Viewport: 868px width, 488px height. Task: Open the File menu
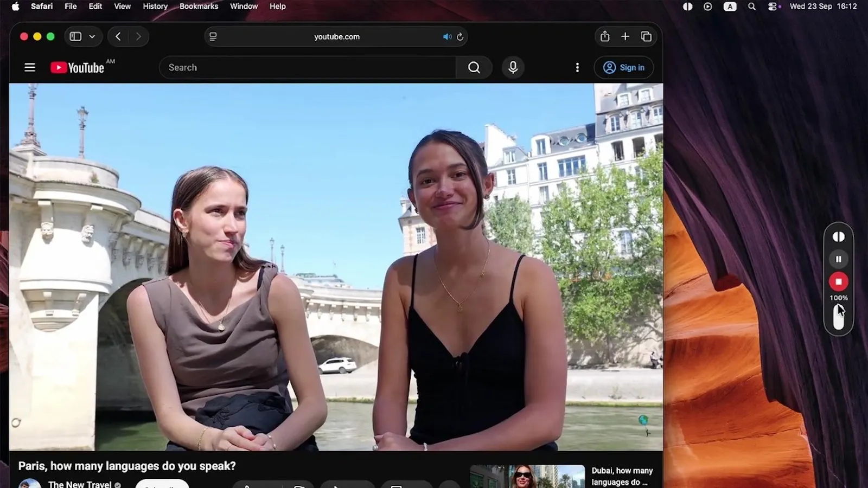(x=71, y=7)
